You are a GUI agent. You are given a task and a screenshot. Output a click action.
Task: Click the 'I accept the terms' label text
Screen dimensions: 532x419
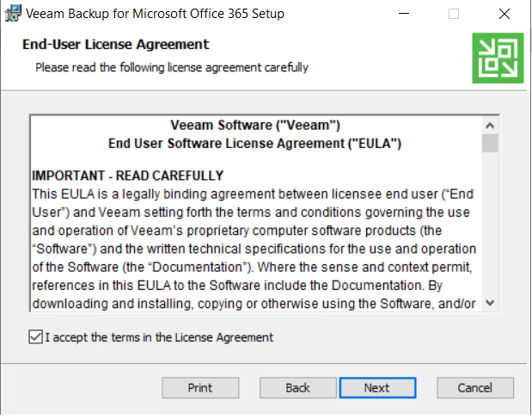[x=159, y=337]
